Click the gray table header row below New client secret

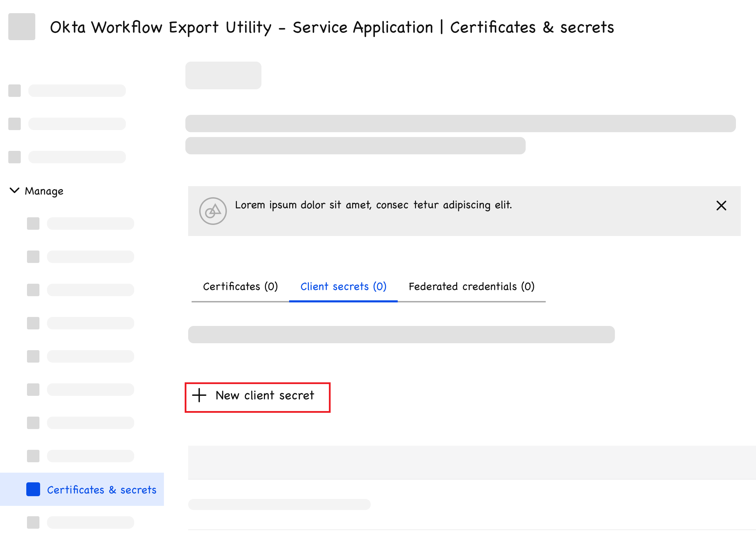tap(472, 462)
